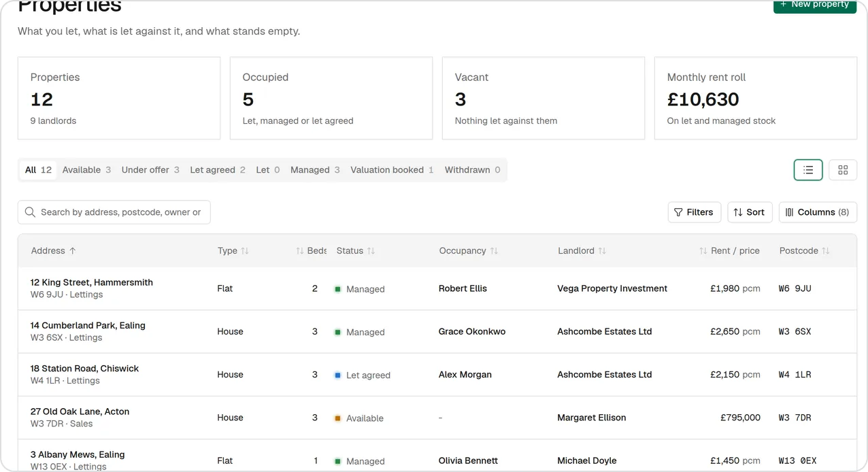Sort by Postcode column arrows
Image resolution: width=868 pixels, height=472 pixels.
[x=826, y=251]
